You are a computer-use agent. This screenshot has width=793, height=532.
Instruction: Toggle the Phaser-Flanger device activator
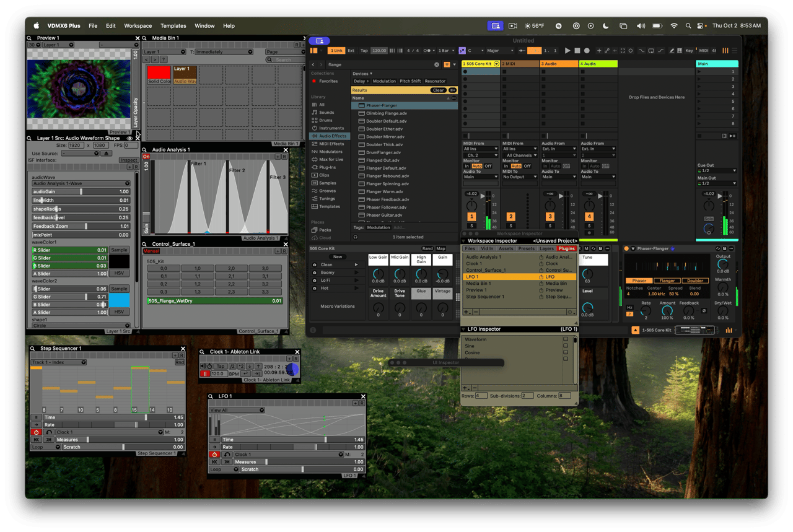tap(626, 248)
